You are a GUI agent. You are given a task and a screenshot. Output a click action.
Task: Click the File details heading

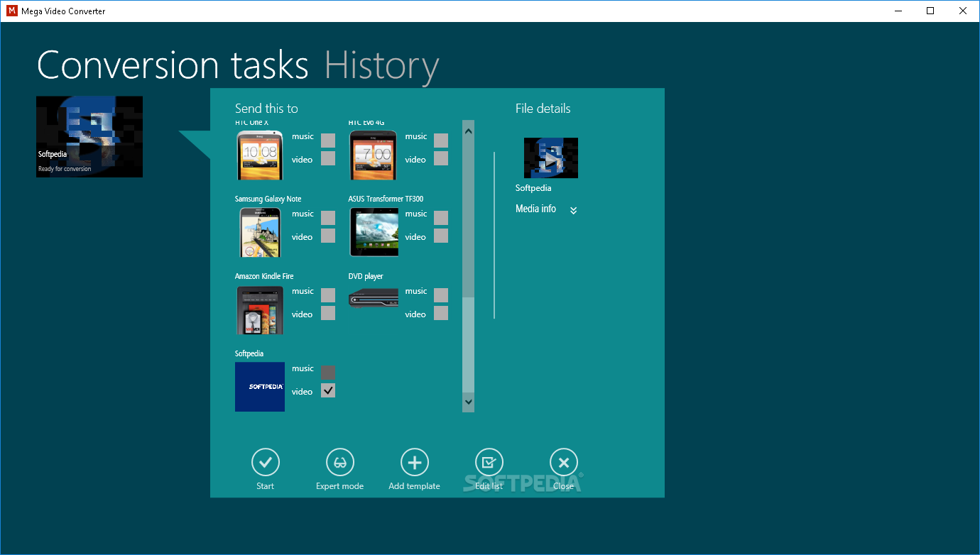click(x=543, y=109)
